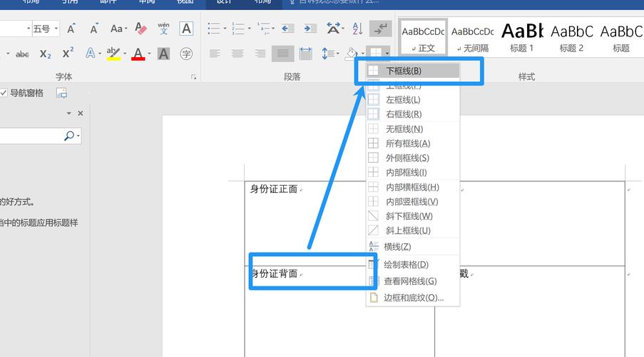Sort text A-Z icon
This screenshot has width=644, height=357.
tap(357, 29)
